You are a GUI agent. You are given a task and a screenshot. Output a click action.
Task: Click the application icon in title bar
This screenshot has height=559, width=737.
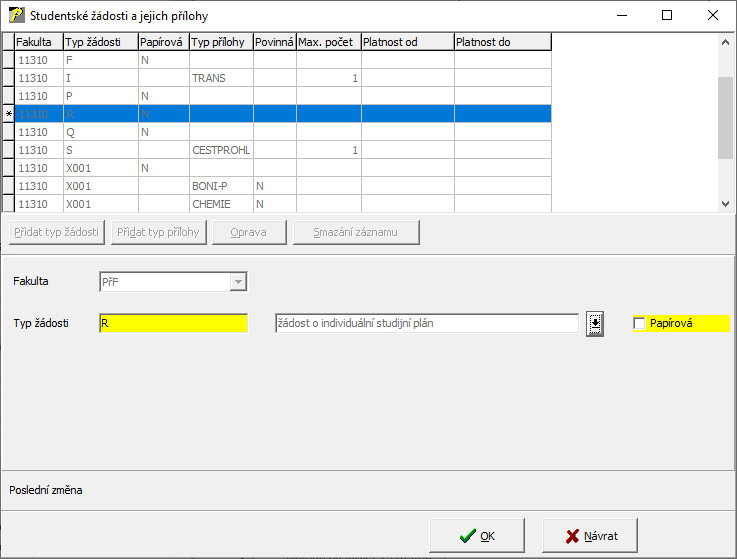click(16, 16)
